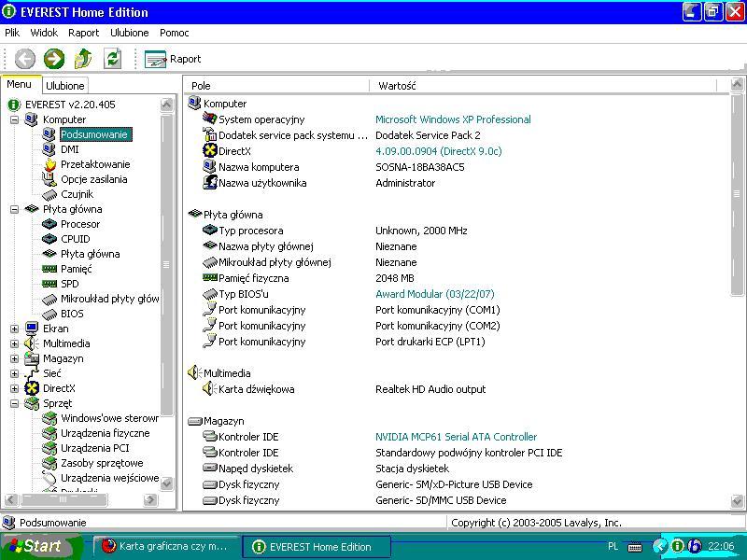Open Windows'owe sterowniki tree item
The image size is (747, 560).
pyautogui.click(x=109, y=418)
